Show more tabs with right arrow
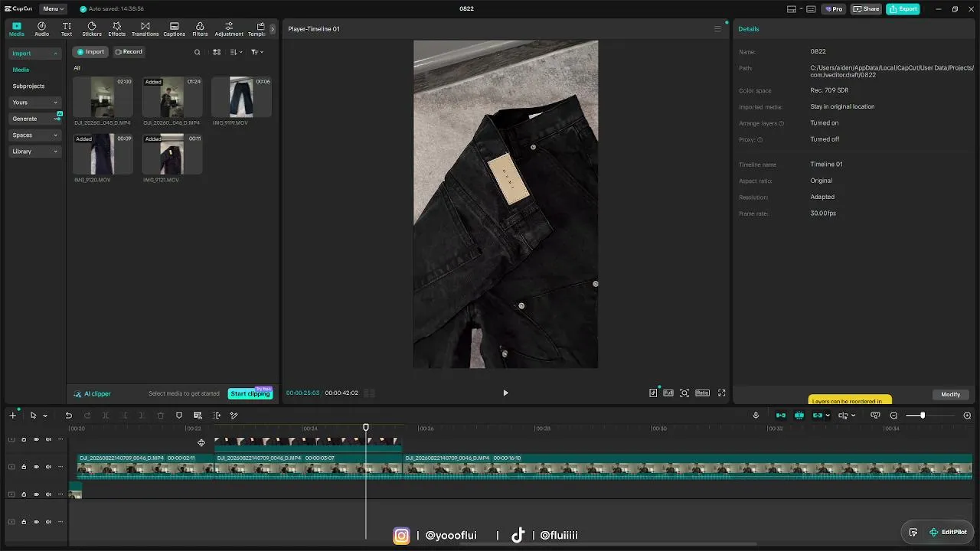 (x=273, y=29)
